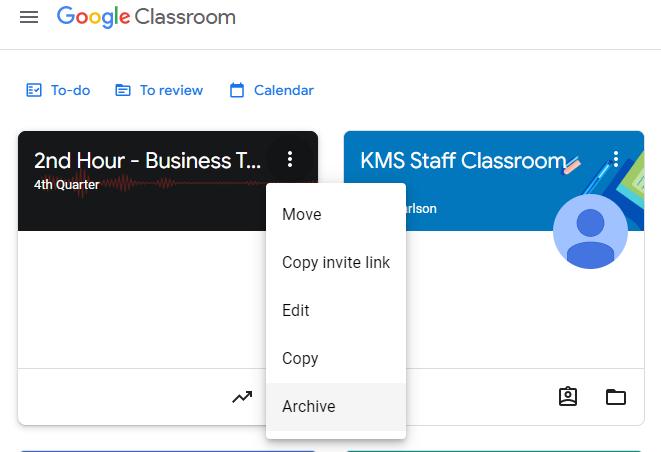Screen dimensions: 661x452
Task: Open the 2nd Hour class gradebook trend icon
Action: click(242, 397)
